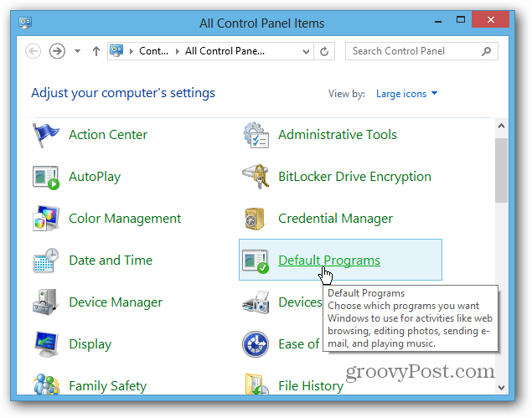
Task: Open the Action Center link
Action: click(108, 135)
